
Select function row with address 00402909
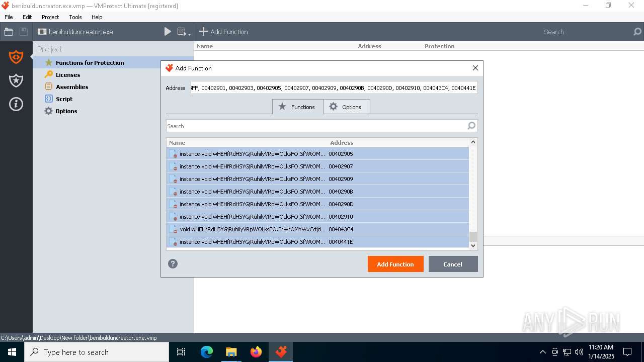[317, 178]
